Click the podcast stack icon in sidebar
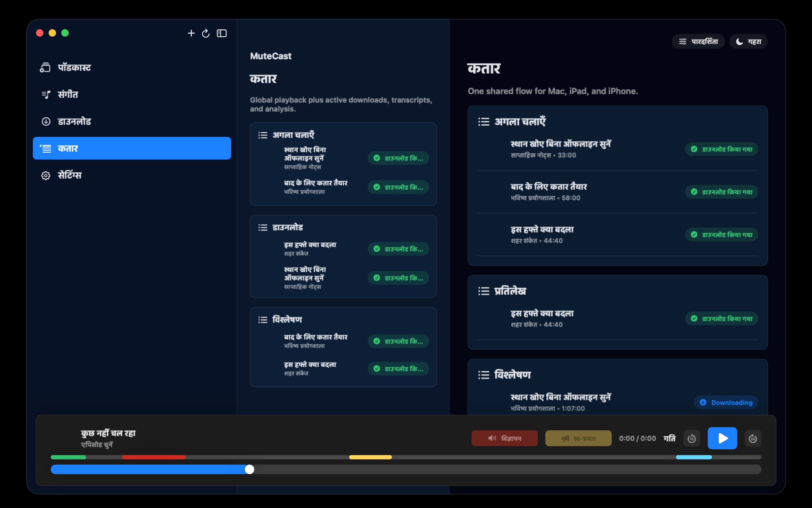 point(45,67)
